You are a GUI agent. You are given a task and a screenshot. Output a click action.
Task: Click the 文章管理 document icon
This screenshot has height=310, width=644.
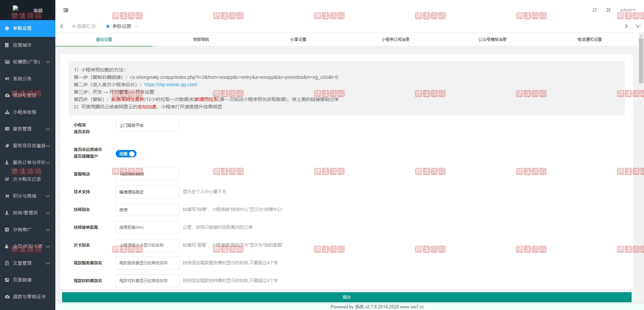click(7, 263)
